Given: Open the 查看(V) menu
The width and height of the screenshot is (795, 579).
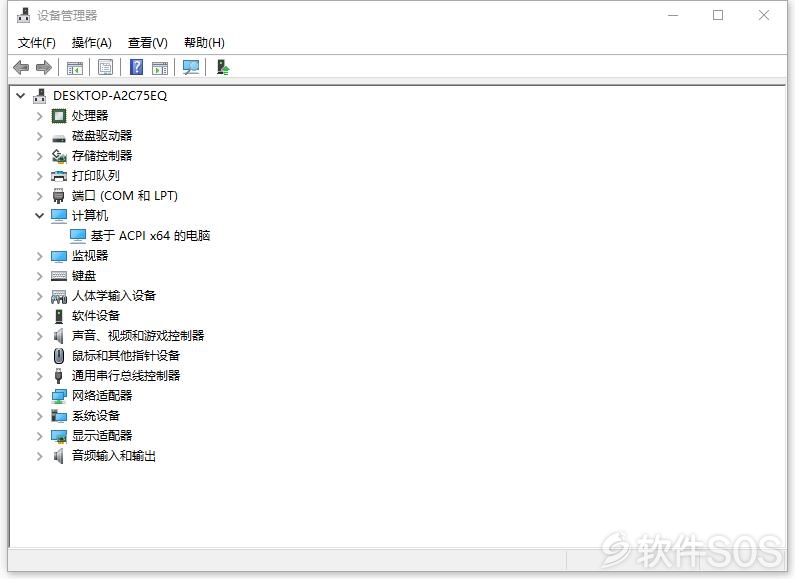Looking at the screenshot, I should point(148,43).
